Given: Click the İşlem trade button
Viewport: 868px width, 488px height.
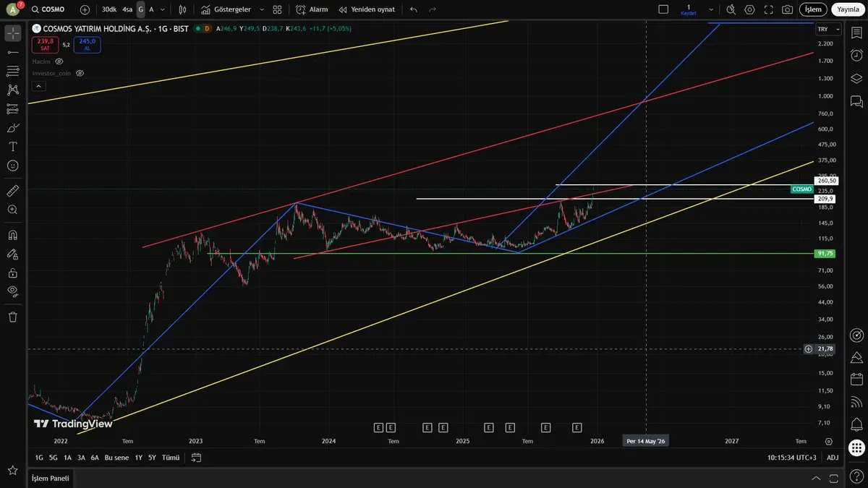Looking at the screenshot, I should point(813,9).
